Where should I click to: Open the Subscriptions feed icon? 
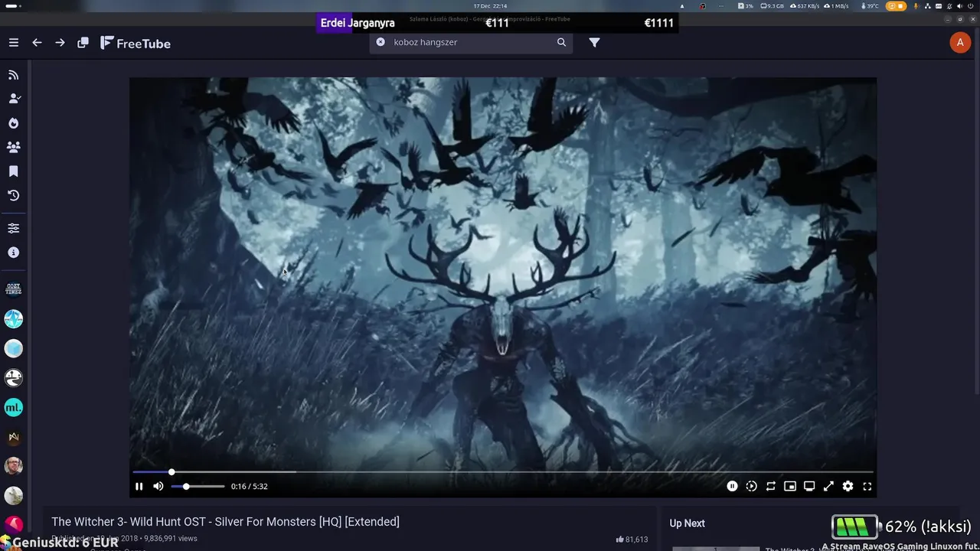tap(14, 75)
